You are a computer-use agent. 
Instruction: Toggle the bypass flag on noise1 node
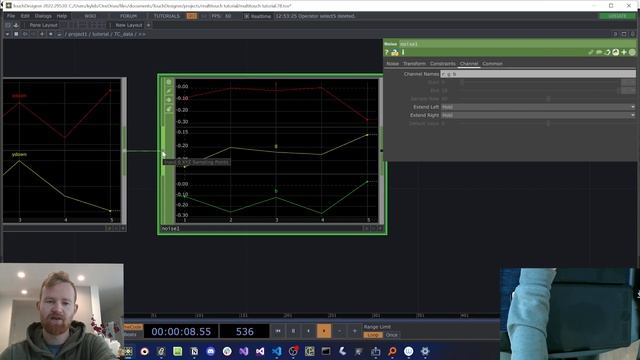pos(169,91)
